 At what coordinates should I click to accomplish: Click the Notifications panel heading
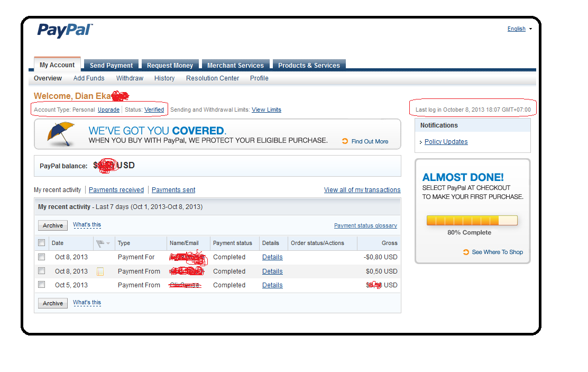pyautogui.click(x=439, y=125)
